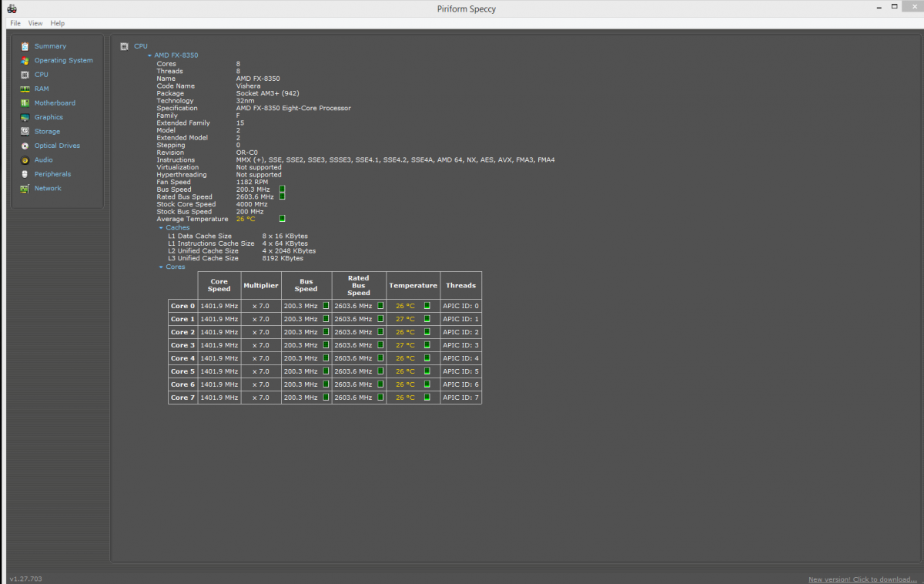Screen dimensions: 924x584
Task: Click Core 7 bus speed green indicator
Action: point(326,398)
